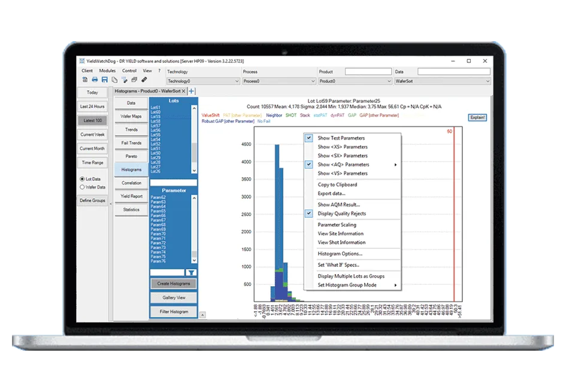Open the Modules menu
566x392 pixels.
tap(108, 71)
